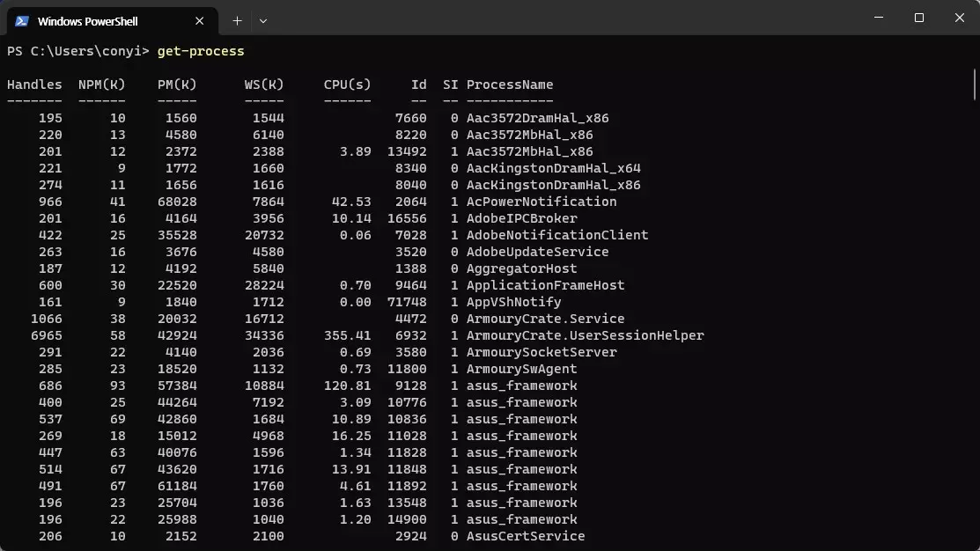Close the Windows PowerShell tab

click(x=199, y=21)
